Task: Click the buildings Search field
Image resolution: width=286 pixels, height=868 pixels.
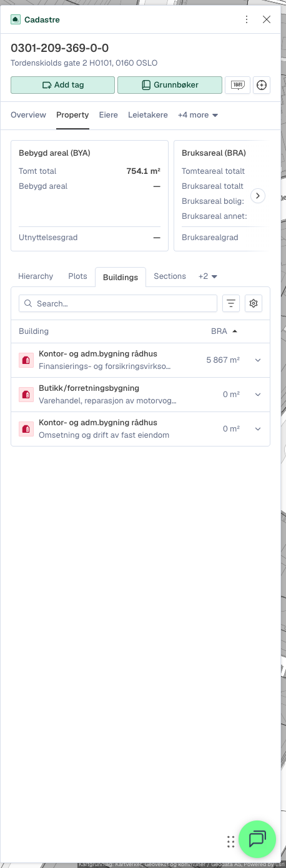Action: click(118, 303)
